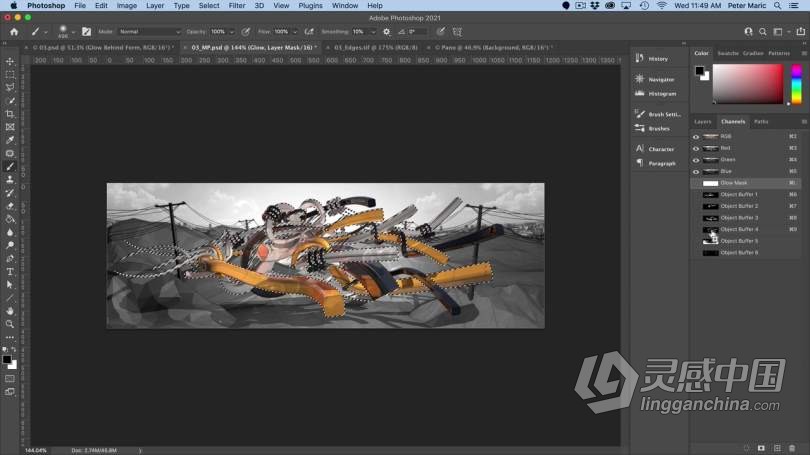Open the search icon in options bar
Viewport: 810px width, 455px height.
(763, 32)
